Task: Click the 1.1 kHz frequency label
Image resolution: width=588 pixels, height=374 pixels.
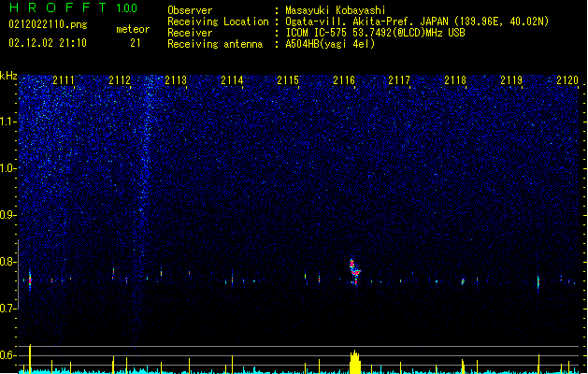Action: coord(8,122)
